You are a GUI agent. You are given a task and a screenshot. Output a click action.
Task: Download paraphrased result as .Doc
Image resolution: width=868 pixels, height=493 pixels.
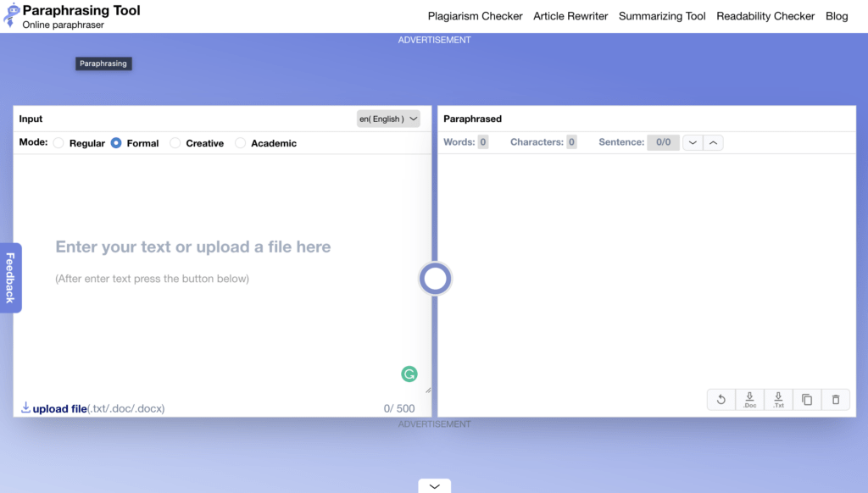tap(750, 400)
